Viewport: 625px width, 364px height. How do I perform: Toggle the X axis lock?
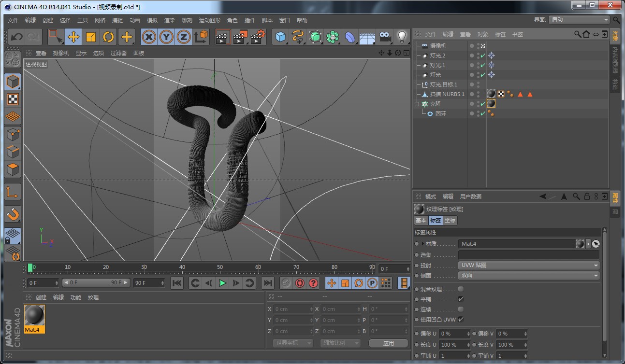click(149, 37)
